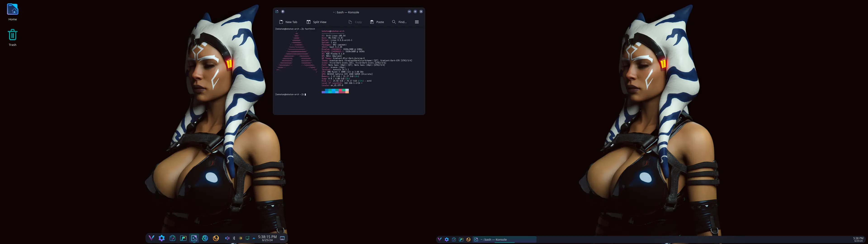Screen dimensions: 868x244
Task: Open the Konsole hamburger menu
Action: (417, 22)
